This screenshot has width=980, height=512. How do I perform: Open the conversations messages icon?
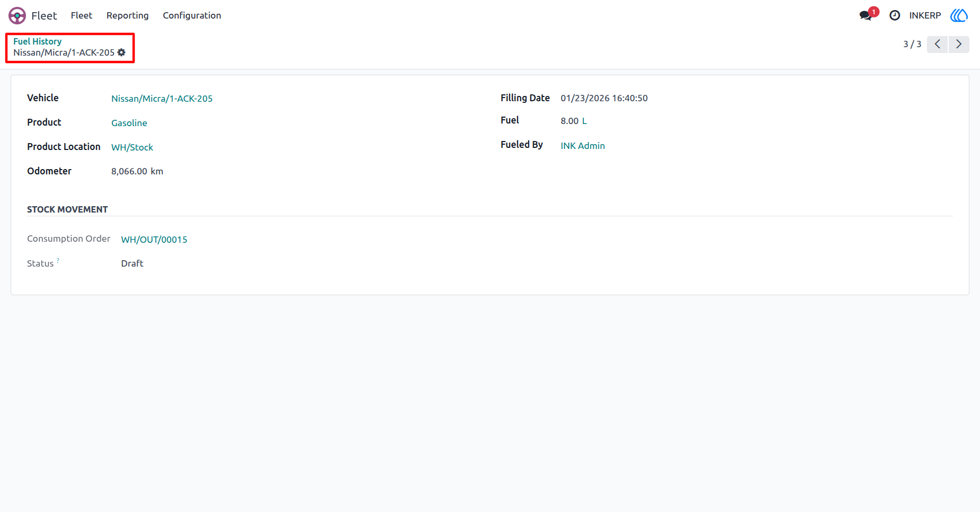(866, 15)
